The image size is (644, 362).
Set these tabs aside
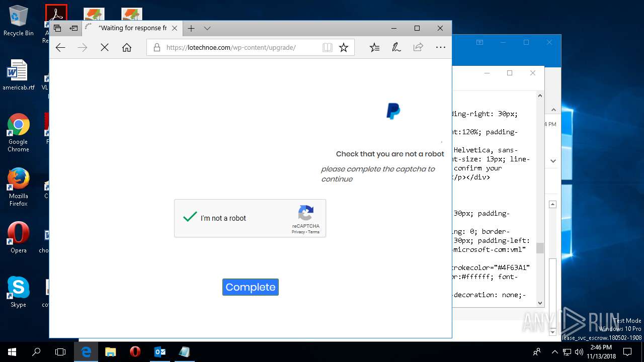click(74, 28)
